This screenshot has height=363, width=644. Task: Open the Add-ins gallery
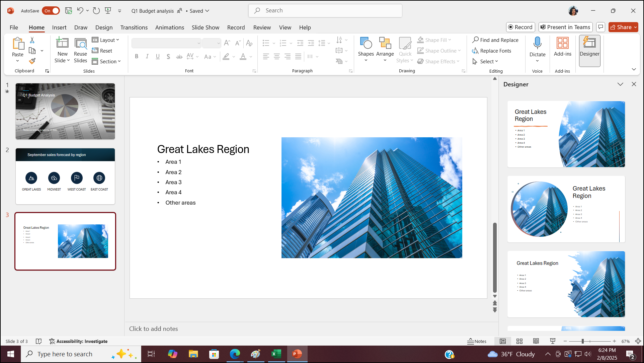[562, 47]
